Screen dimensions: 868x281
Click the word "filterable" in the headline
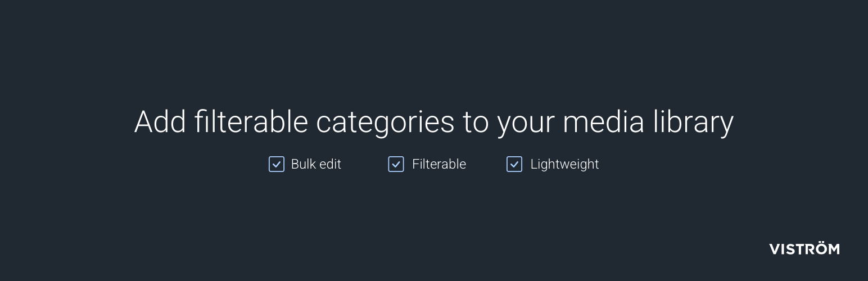click(251, 122)
